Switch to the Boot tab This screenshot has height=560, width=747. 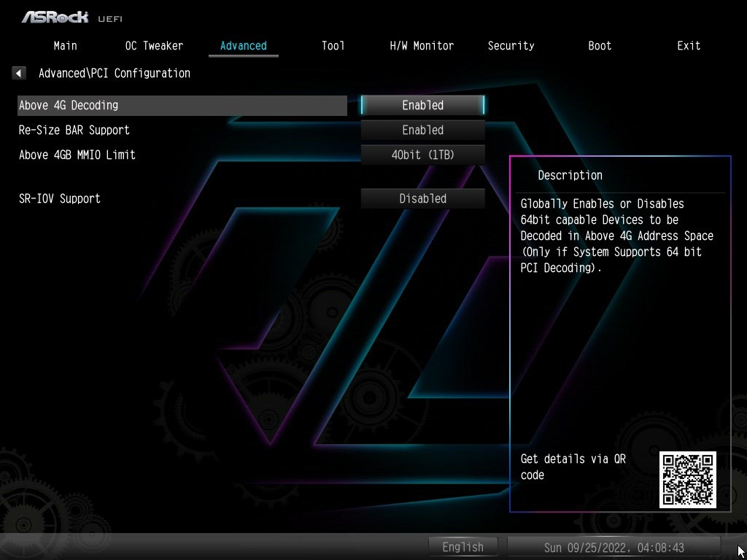coord(600,45)
